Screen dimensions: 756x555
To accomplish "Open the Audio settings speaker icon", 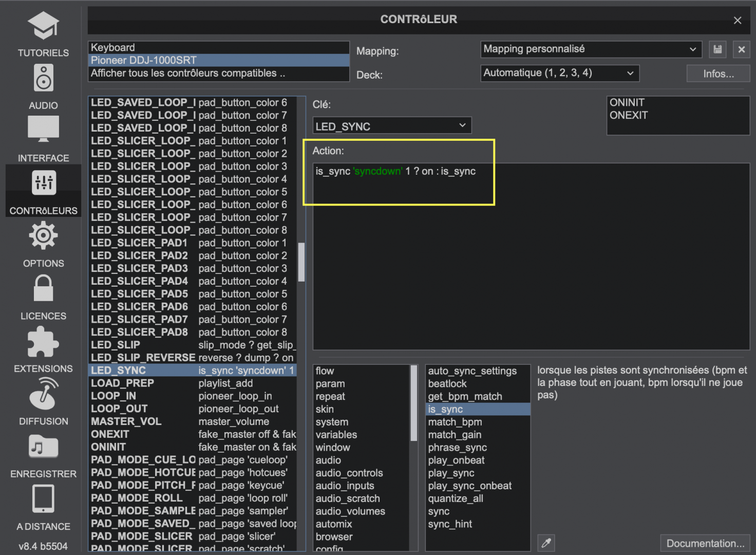I will click(x=43, y=78).
